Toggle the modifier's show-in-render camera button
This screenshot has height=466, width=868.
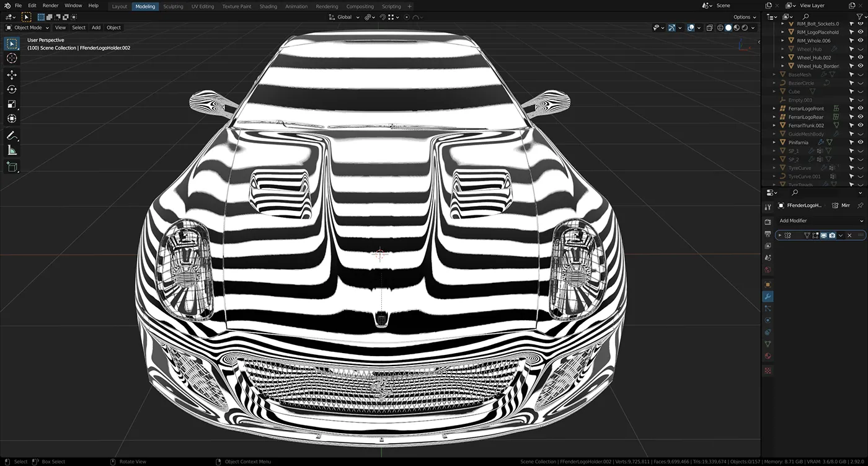(832, 236)
